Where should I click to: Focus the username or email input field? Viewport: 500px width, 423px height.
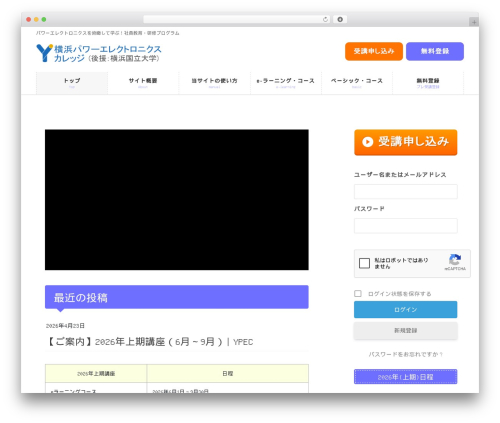406,192
